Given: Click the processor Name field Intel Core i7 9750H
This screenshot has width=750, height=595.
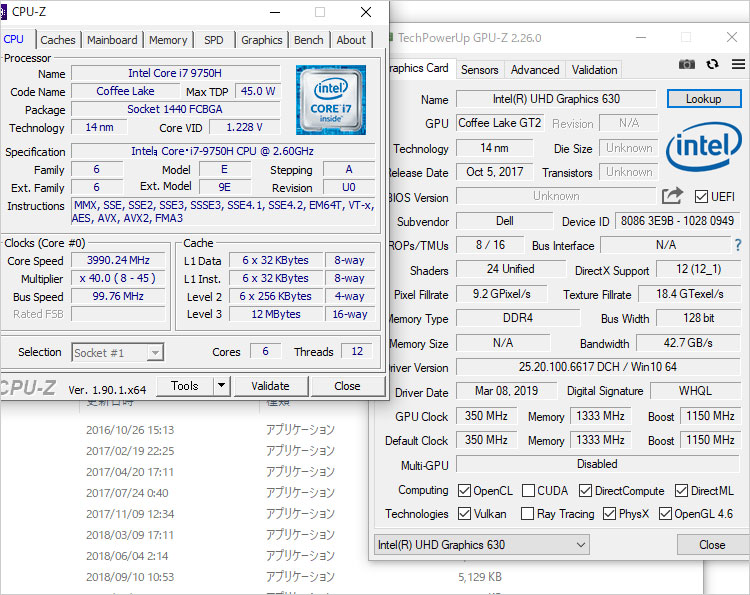Looking at the screenshot, I should (x=175, y=73).
